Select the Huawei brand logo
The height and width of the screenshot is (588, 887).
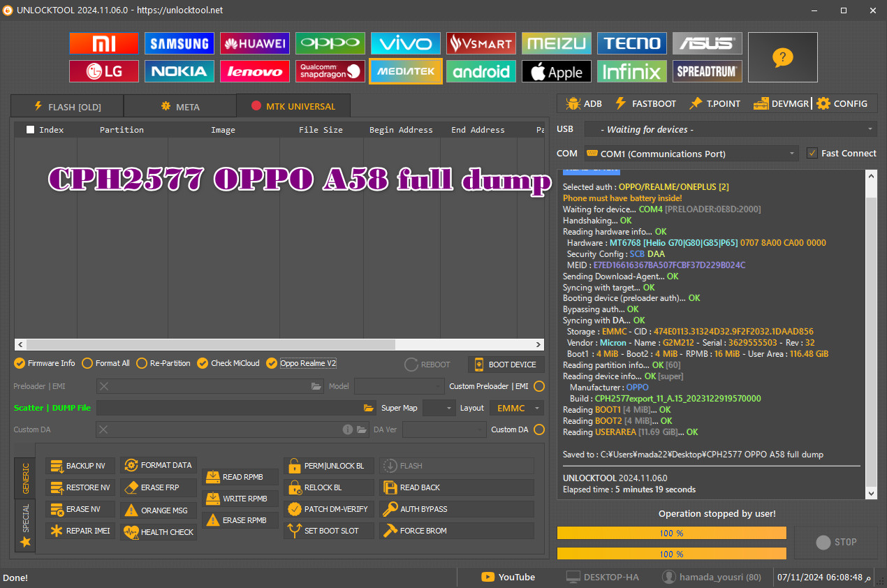pyautogui.click(x=254, y=43)
